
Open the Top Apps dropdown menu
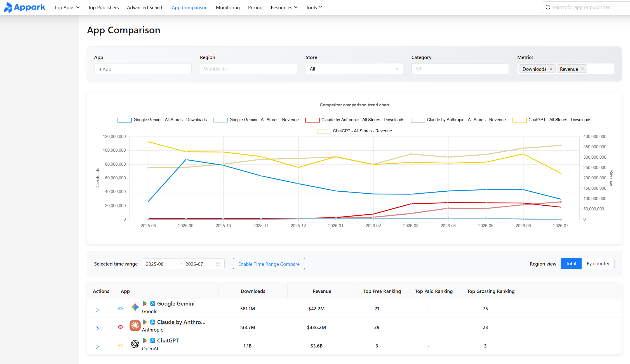click(67, 8)
